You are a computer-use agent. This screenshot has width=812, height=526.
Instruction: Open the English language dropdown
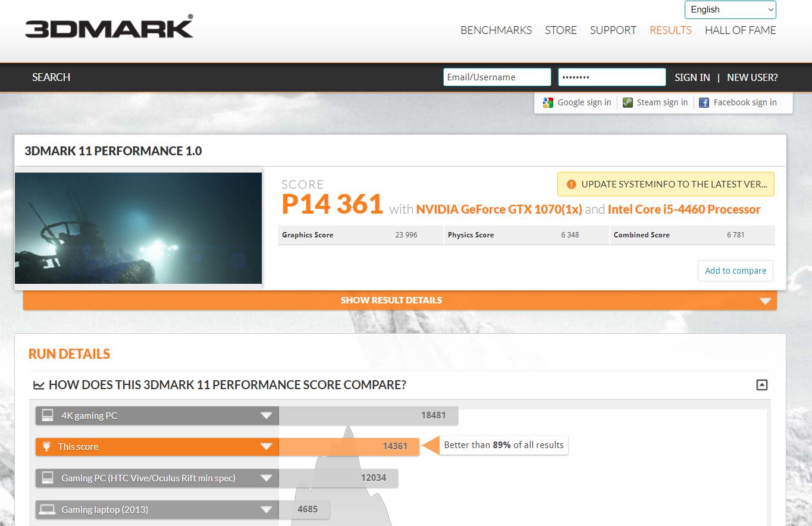[x=730, y=10]
